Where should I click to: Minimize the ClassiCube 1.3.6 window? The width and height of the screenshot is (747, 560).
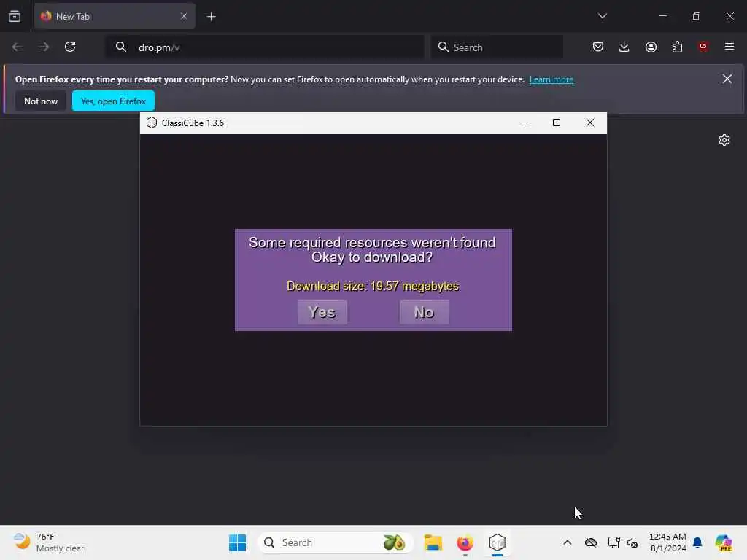[x=524, y=122]
